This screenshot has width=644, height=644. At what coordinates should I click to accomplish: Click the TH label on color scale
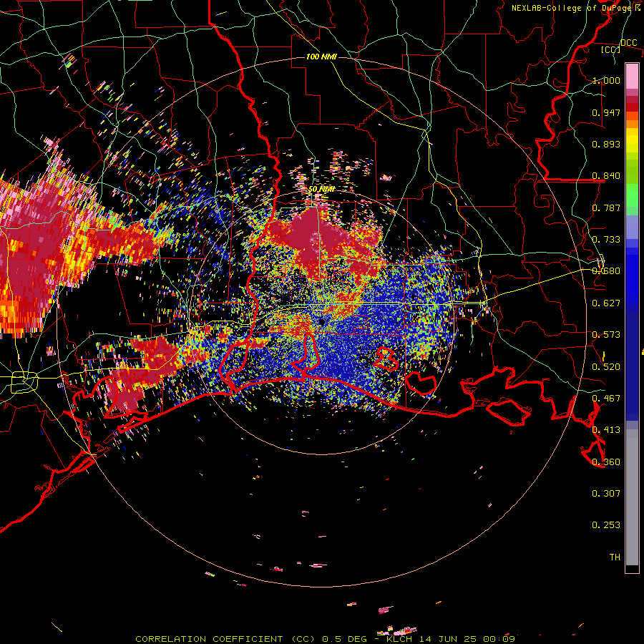[x=615, y=557]
